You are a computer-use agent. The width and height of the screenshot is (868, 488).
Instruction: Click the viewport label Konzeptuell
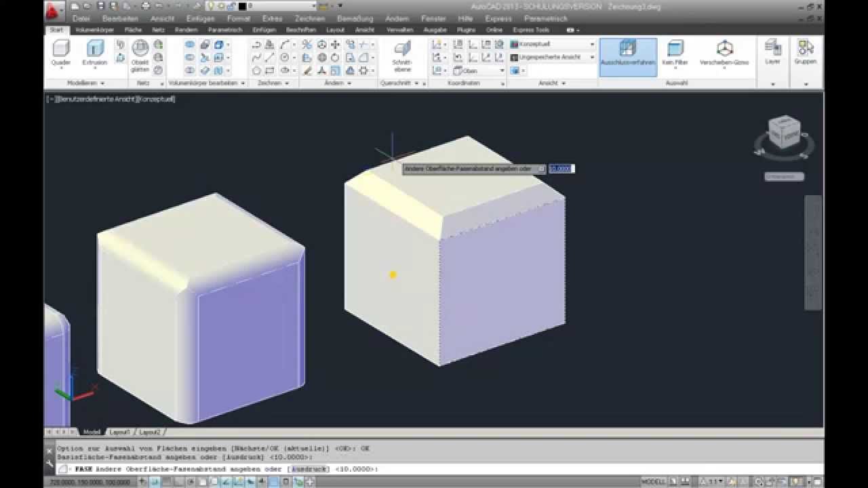156,99
